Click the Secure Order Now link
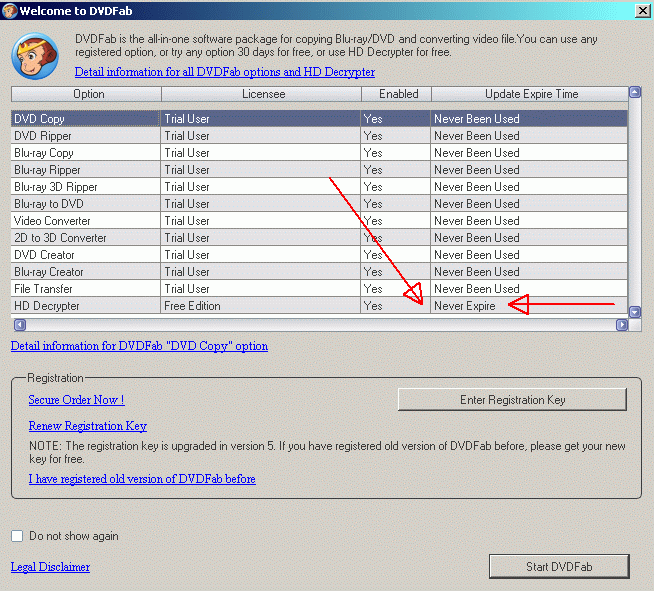654x591 pixels. pyautogui.click(x=76, y=400)
